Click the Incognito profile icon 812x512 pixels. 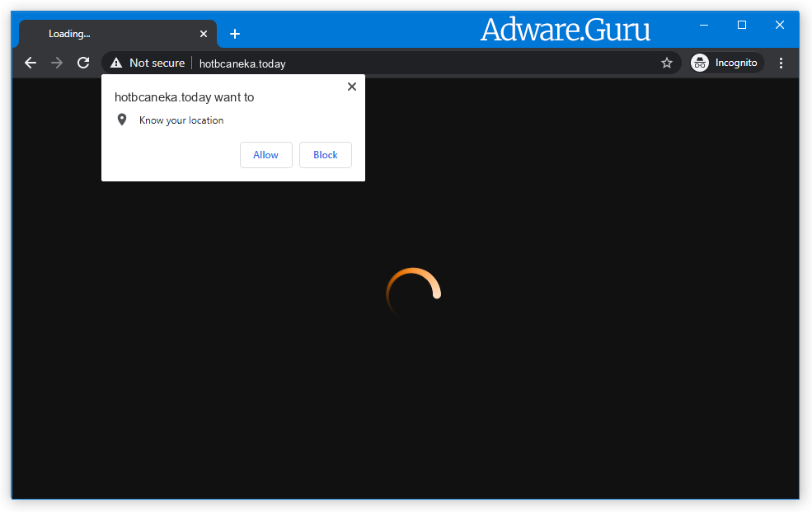[700, 63]
